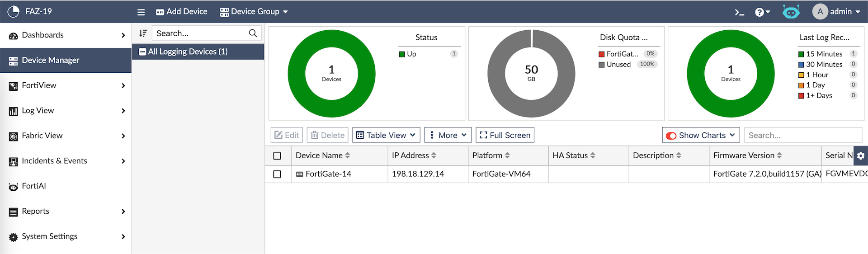Screen dimensions: 868x254
Task: Click the device list sort icon
Action: (143, 33)
